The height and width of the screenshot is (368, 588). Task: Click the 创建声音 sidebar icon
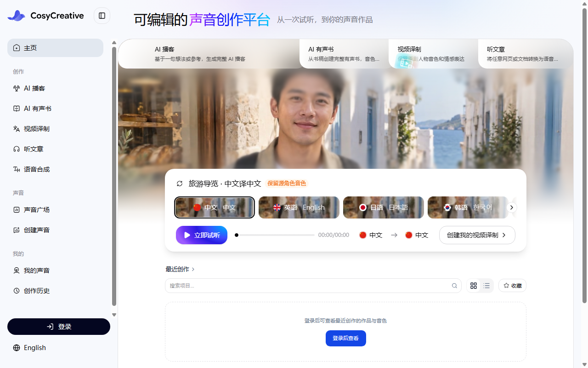[x=17, y=230]
